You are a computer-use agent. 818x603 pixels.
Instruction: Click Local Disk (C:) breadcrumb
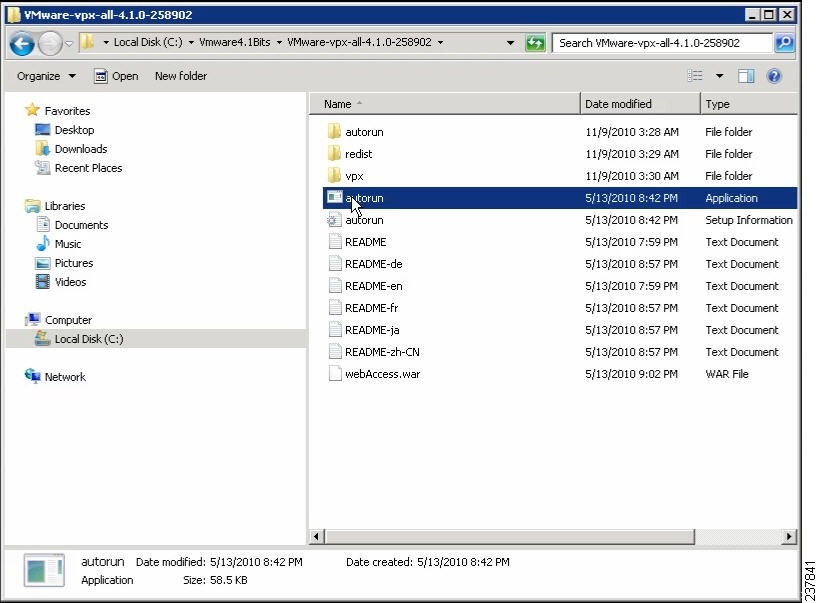coord(148,42)
